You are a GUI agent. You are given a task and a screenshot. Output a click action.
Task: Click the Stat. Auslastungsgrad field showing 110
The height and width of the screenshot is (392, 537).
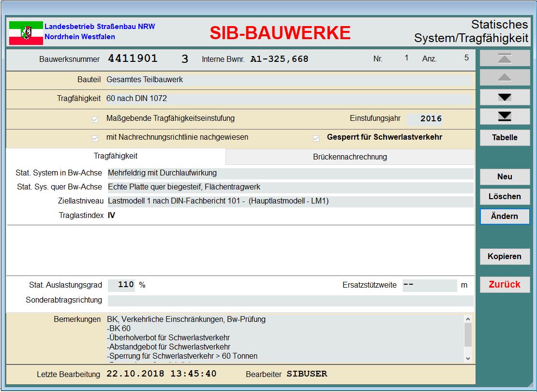(x=121, y=285)
